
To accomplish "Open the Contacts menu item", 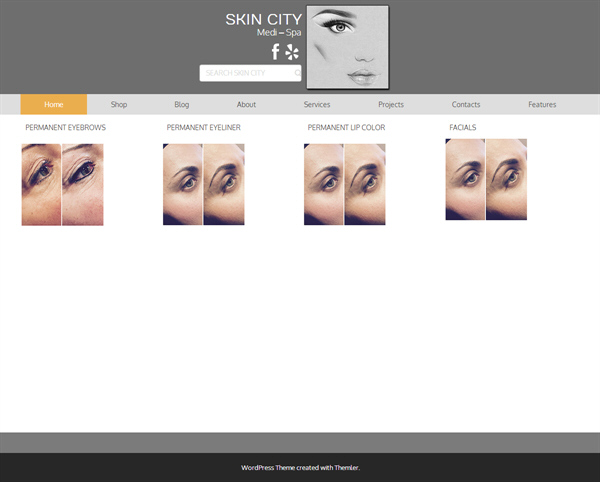I will pyautogui.click(x=466, y=104).
